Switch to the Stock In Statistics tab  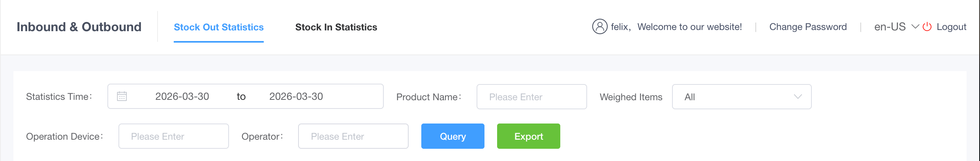(336, 27)
